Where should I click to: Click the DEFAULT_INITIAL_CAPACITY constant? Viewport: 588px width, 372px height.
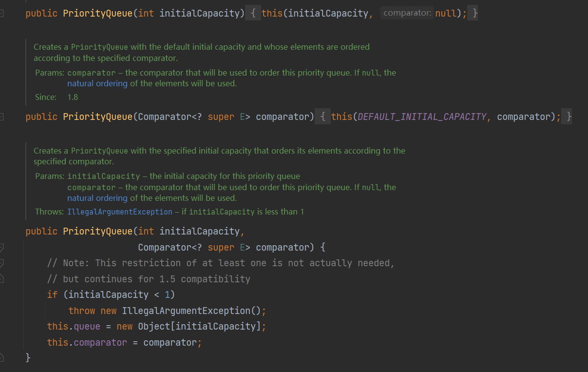coord(422,117)
